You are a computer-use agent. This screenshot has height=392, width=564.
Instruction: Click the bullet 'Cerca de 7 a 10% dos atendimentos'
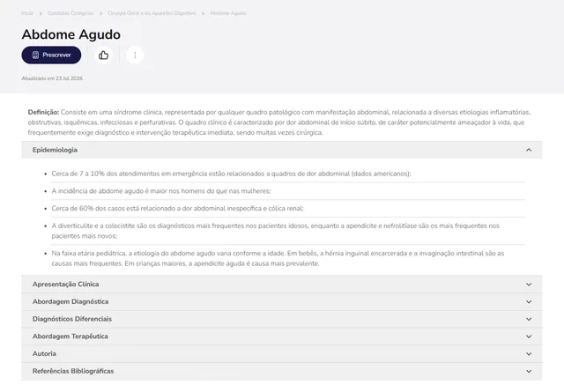[231, 174]
